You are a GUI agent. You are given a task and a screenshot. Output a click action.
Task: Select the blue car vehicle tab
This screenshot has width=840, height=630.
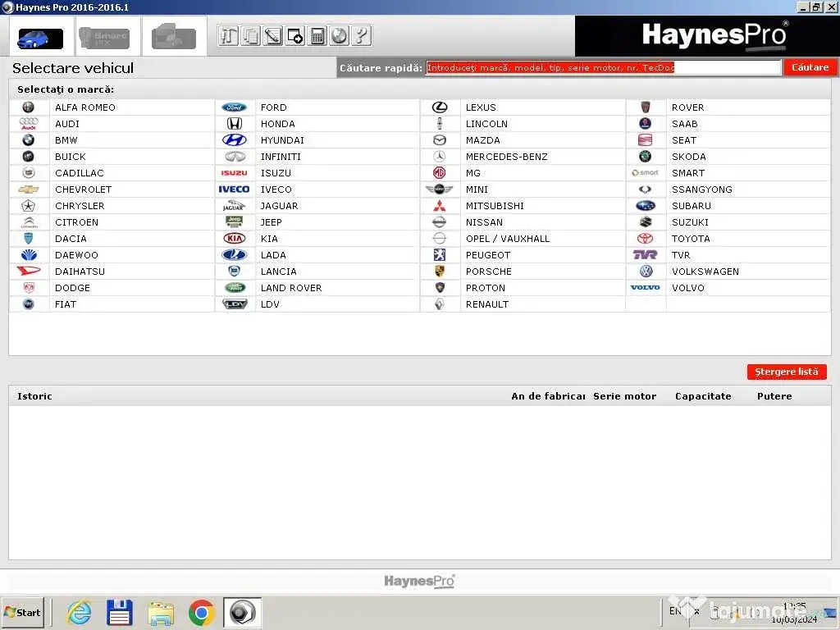[x=40, y=38]
